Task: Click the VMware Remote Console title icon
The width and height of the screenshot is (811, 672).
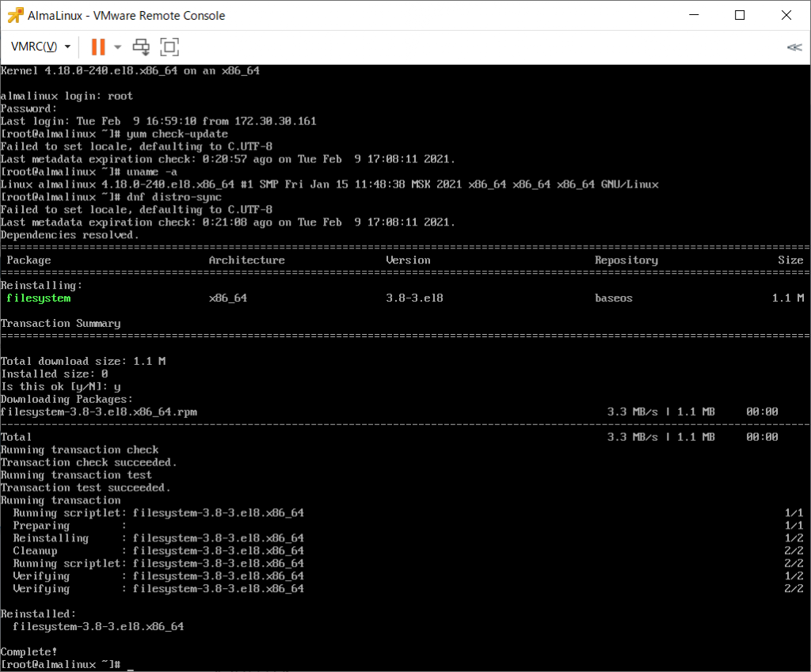Action: point(15,16)
